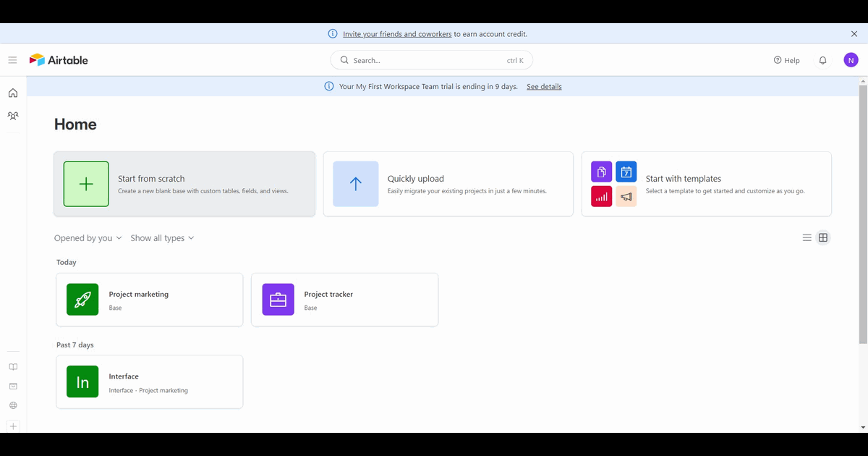
Task: Go to Home via house icon
Action: click(x=12, y=93)
